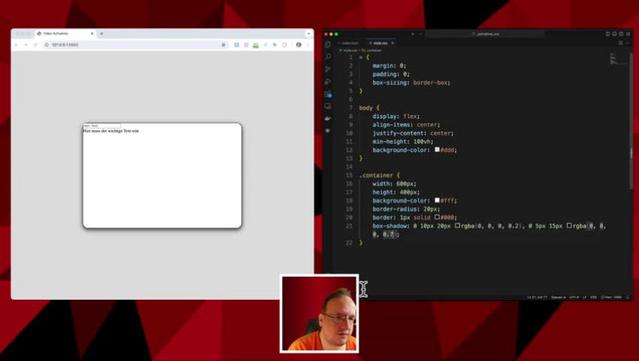Viewport: 639px width, 361px height.
Task: Click the breadcrumb path above the editor
Action: coord(361,50)
